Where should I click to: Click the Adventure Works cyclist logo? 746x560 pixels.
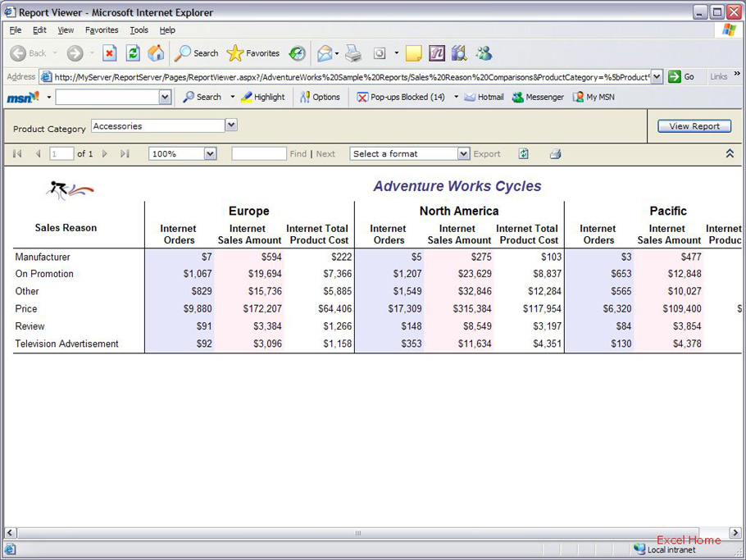[70, 190]
